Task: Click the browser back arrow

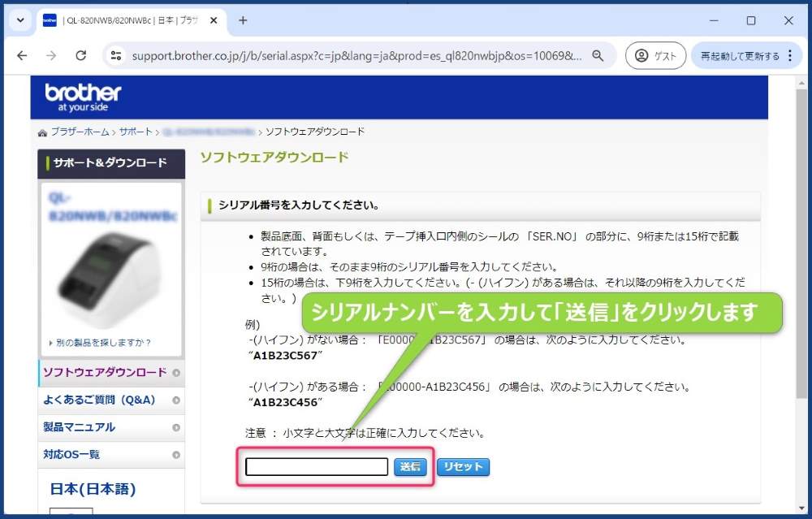Action: click(x=22, y=55)
